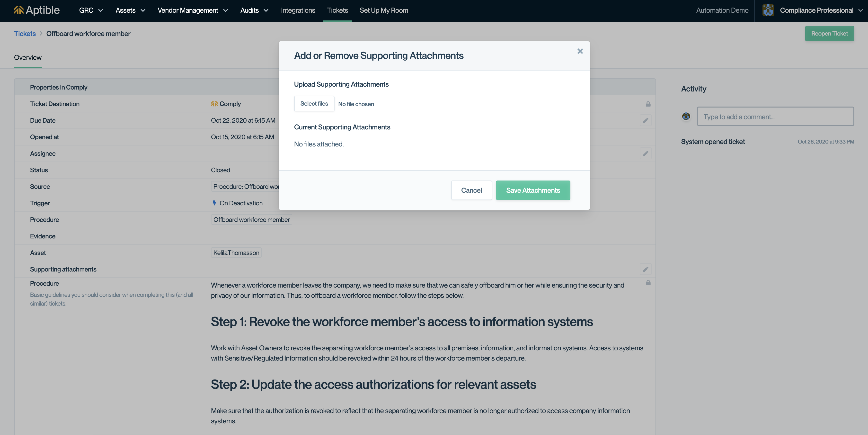Click the comment input field

[775, 117]
